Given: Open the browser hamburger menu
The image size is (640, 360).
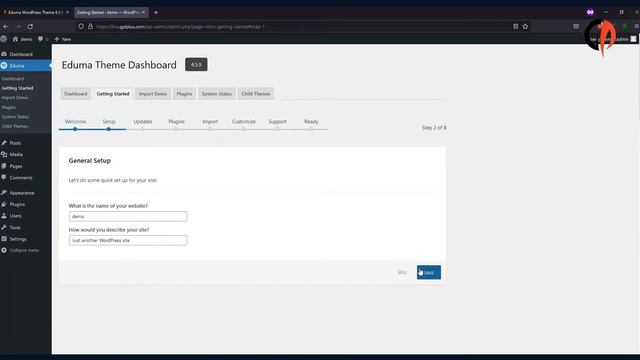Looking at the screenshot, I should [x=636, y=26].
